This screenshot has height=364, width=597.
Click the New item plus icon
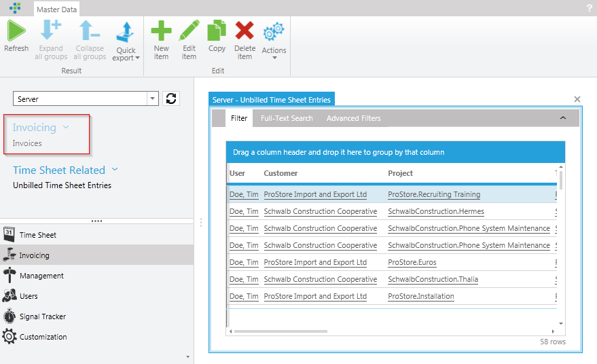click(161, 31)
